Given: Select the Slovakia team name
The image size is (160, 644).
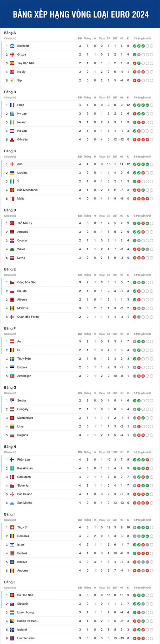Looking at the screenshot, I should (23, 604).
